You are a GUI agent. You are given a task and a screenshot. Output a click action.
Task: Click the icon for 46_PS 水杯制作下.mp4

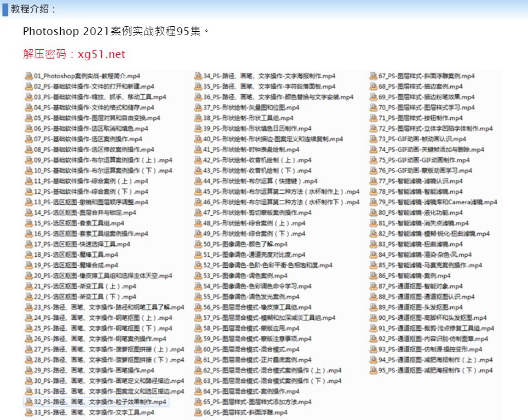198,202
